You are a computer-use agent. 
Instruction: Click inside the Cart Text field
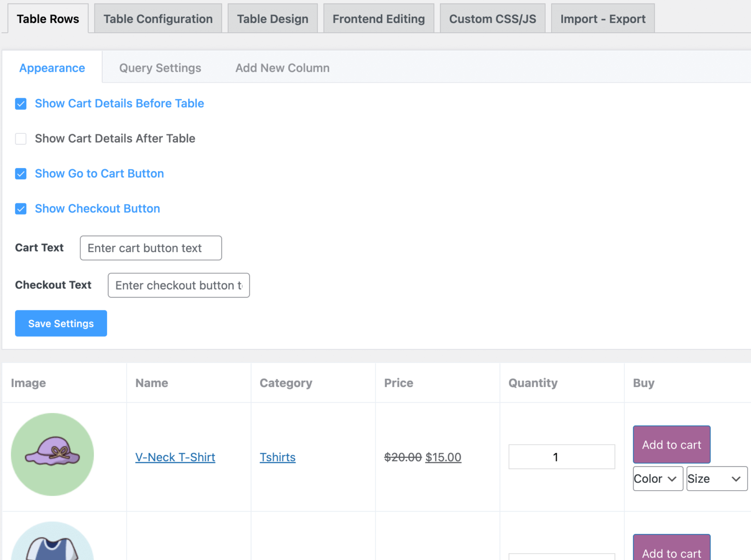(150, 248)
